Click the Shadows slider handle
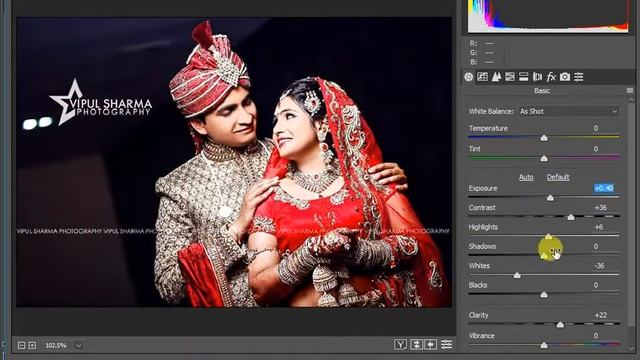 tap(544, 256)
